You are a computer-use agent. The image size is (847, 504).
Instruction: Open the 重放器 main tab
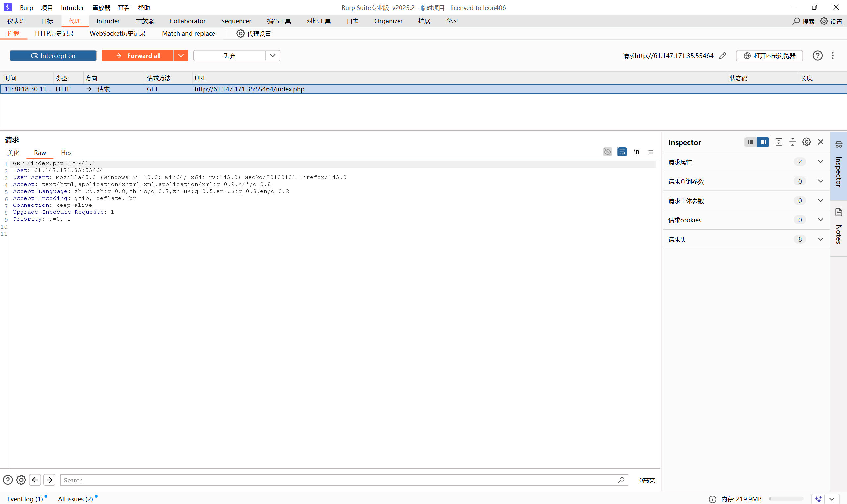tap(145, 21)
